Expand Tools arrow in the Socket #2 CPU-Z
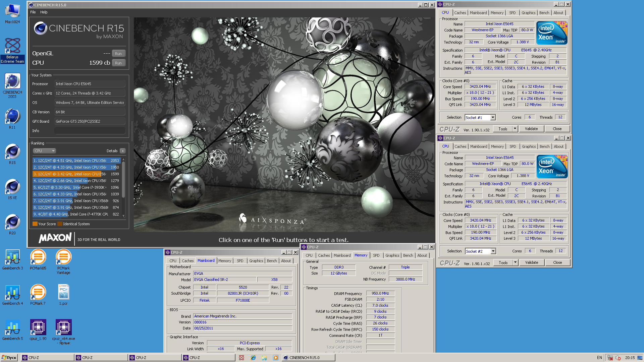The image size is (644, 362). pyautogui.click(x=515, y=262)
